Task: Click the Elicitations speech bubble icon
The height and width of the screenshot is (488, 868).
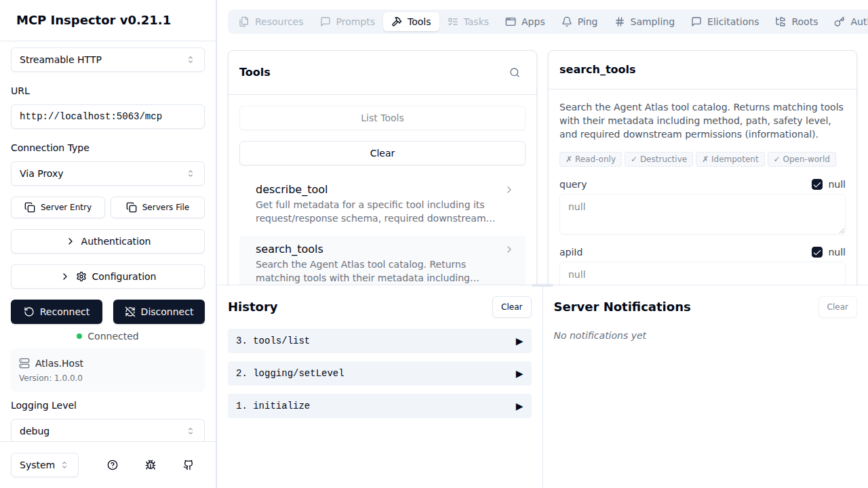Action: pyautogui.click(x=696, y=21)
